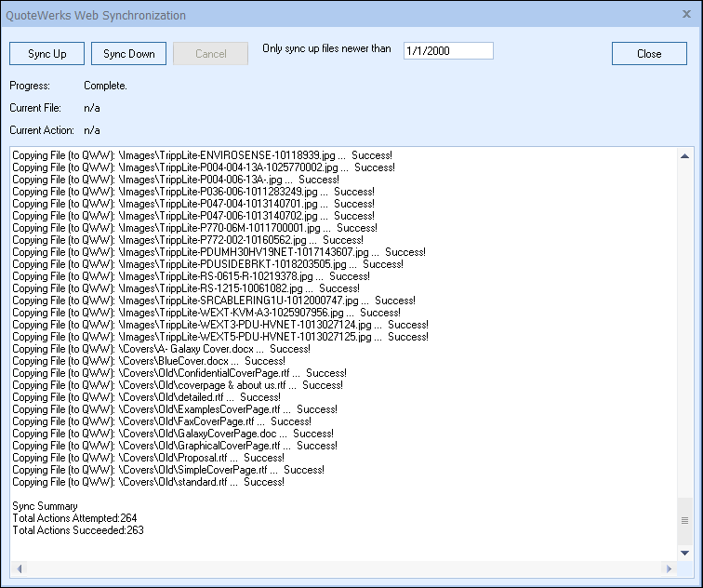The width and height of the screenshot is (703, 588).
Task: Select the BlueCover.docx log line
Action: pos(149,361)
